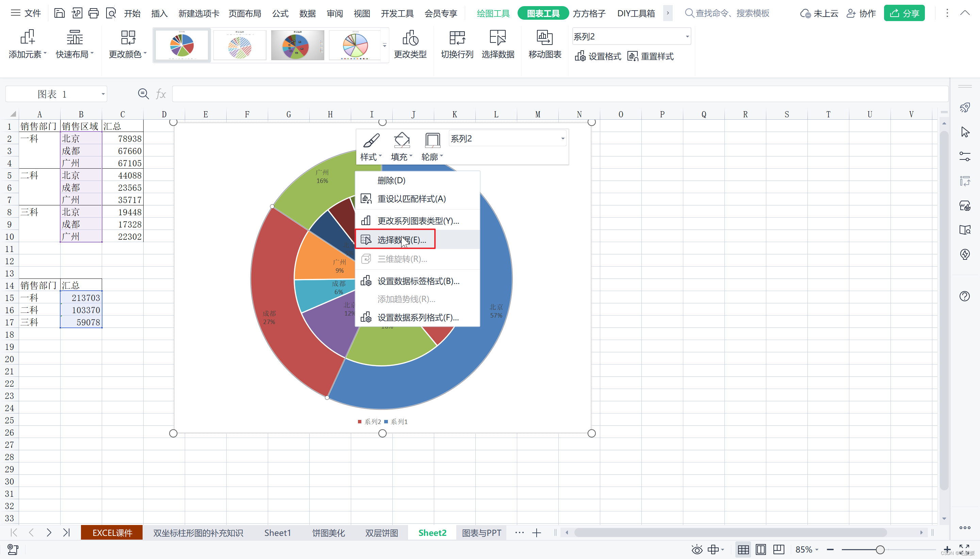The image size is (980, 559).
Task: Expand the name box dropdown
Action: (103, 94)
